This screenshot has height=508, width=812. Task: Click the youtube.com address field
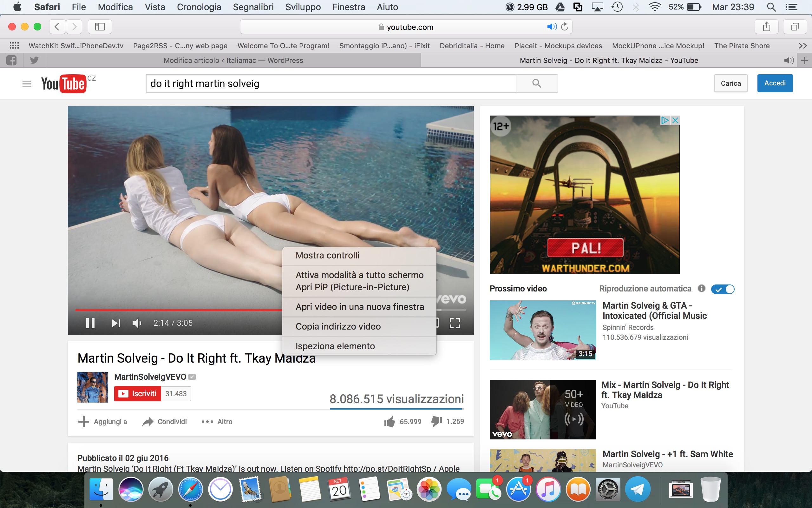click(406, 27)
